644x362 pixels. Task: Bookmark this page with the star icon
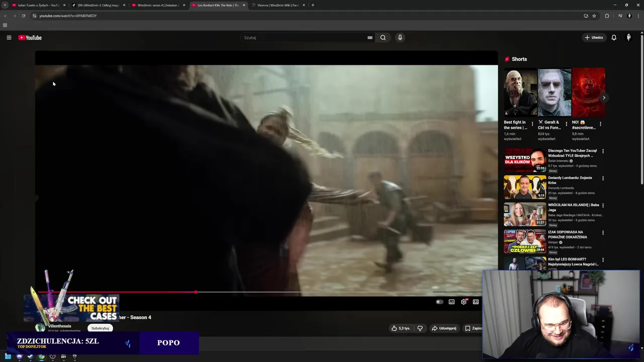tap(594, 16)
